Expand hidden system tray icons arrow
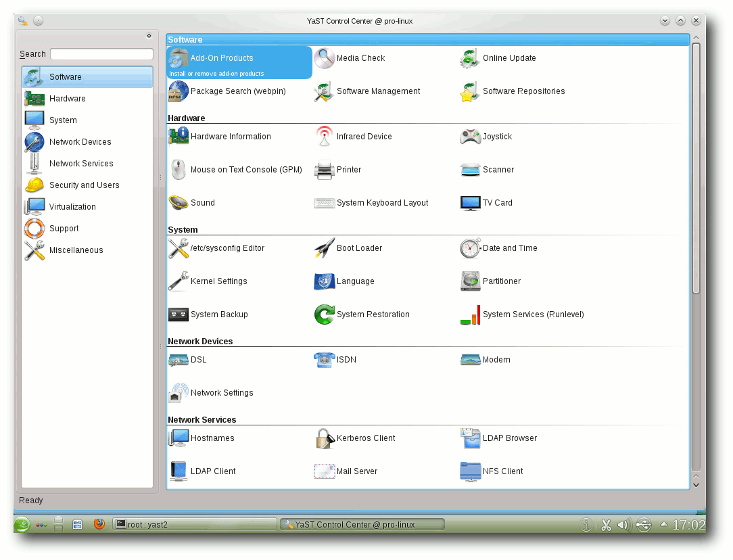This screenshot has height=560, width=733. [663, 524]
